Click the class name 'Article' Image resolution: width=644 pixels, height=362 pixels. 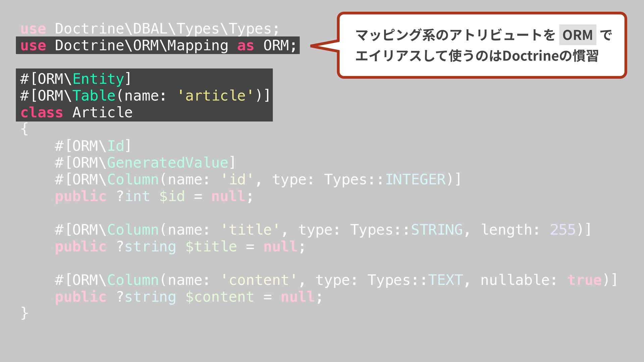point(102,113)
